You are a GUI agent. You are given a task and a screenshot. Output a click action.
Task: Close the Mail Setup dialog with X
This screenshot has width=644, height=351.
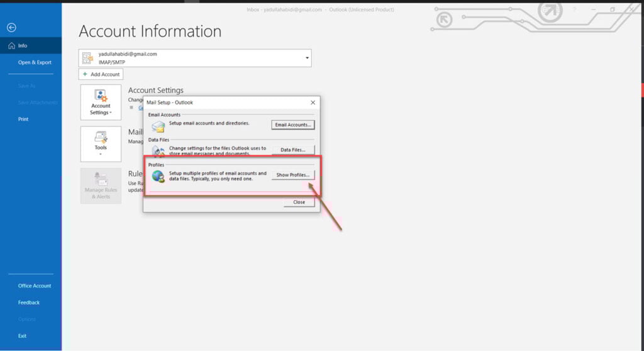[313, 103]
